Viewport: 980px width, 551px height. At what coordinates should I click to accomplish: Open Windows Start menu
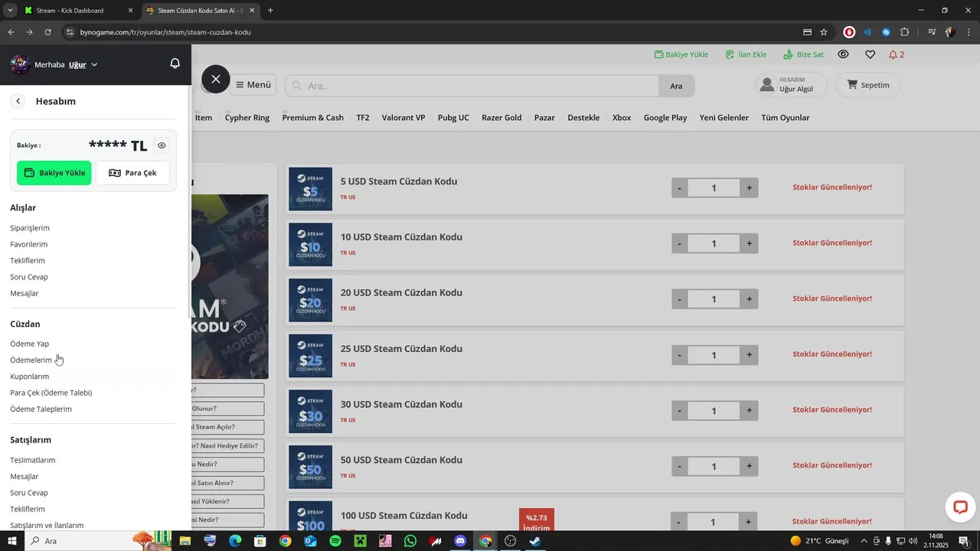[11, 541]
